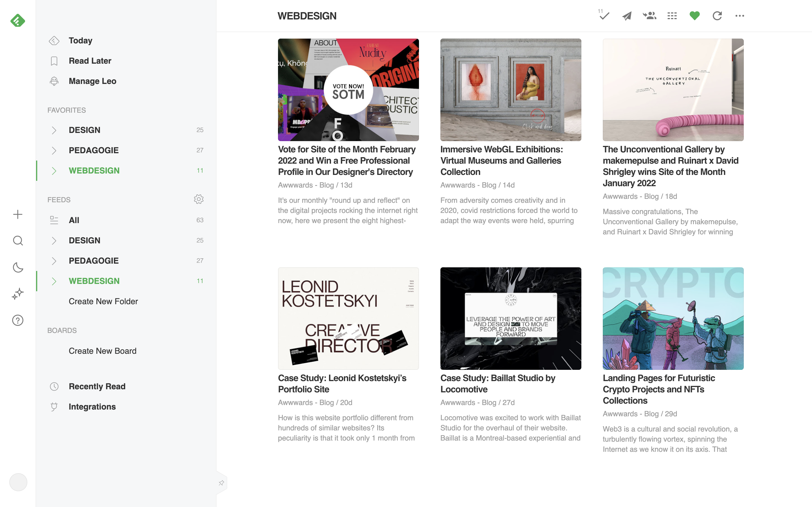Click the Feedly logo icon
Image resolution: width=812 pixels, height=507 pixels.
click(x=17, y=21)
